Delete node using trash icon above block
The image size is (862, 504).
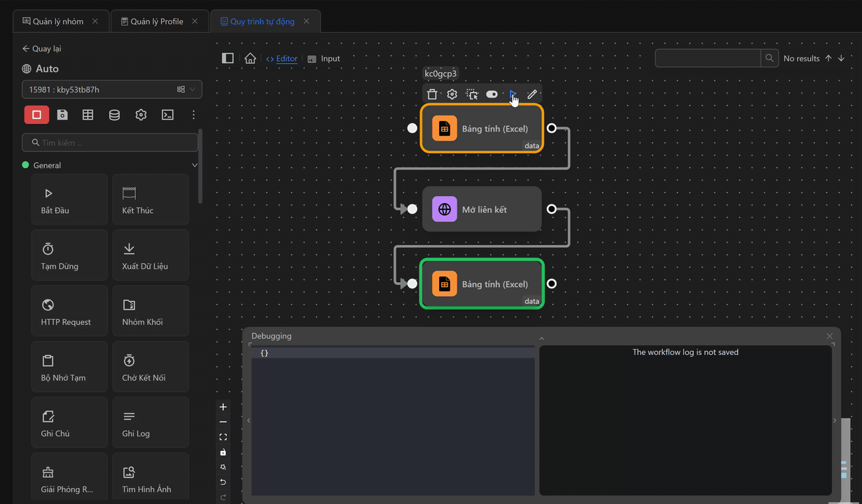(432, 94)
